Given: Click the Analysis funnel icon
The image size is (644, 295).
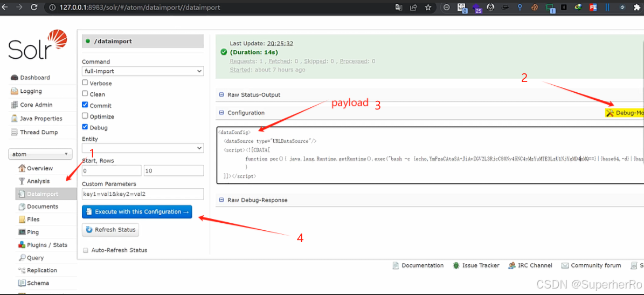Looking at the screenshot, I should pyautogui.click(x=22, y=181).
